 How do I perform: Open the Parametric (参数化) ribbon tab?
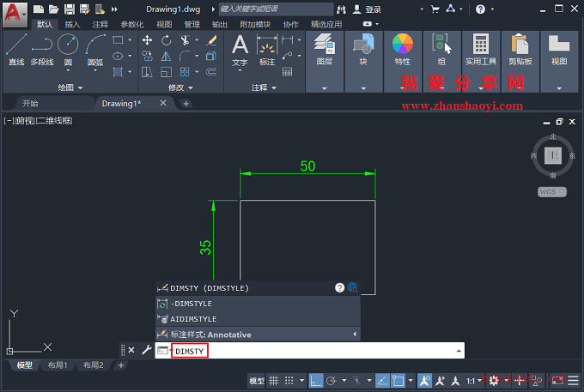pyautogui.click(x=132, y=25)
